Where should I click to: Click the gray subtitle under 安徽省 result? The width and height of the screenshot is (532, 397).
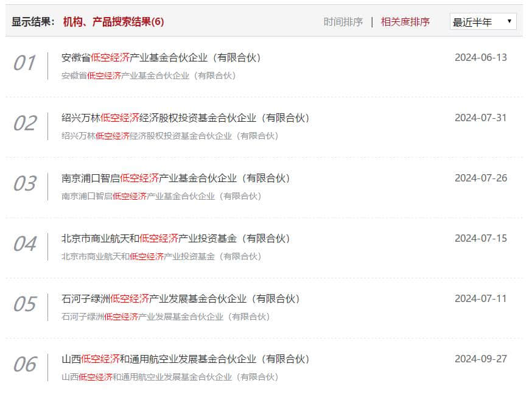point(149,76)
